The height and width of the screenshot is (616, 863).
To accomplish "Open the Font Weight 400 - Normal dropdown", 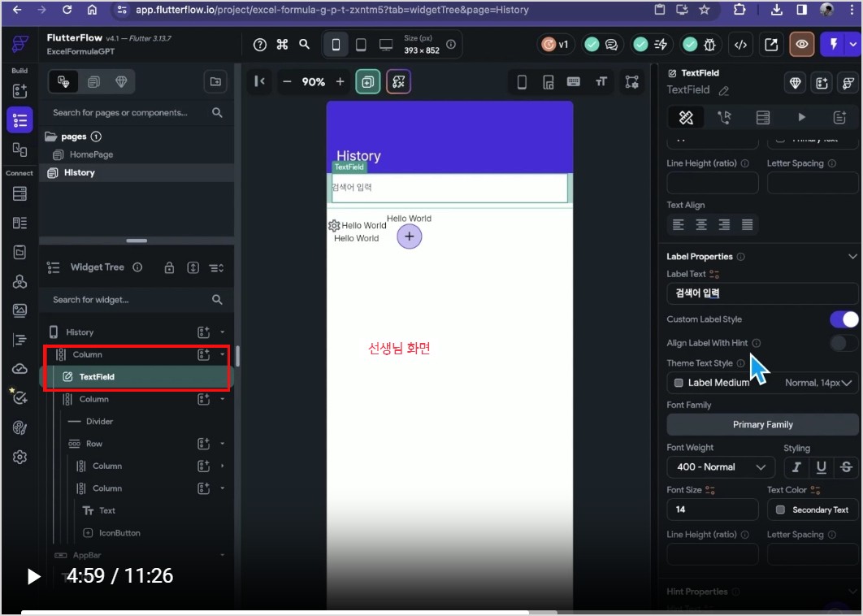I will click(721, 467).
